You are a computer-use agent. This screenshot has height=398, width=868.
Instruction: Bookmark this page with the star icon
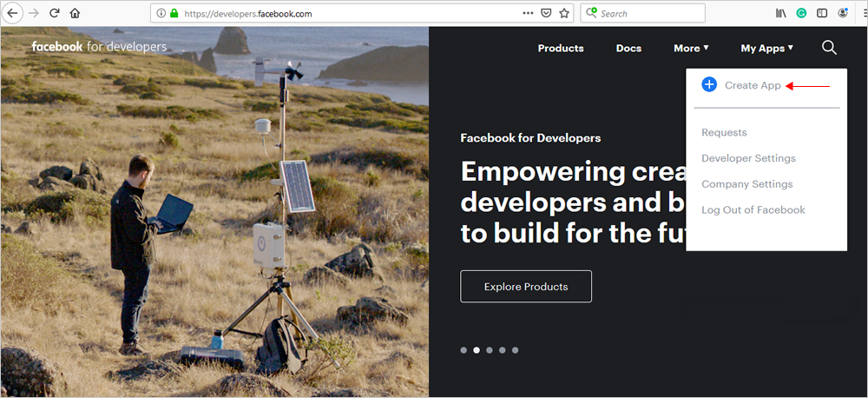tap(563, 13)
